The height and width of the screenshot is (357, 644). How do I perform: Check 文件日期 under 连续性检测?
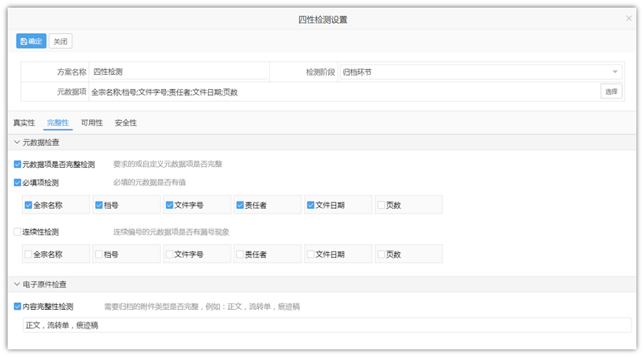pos(311,255)
